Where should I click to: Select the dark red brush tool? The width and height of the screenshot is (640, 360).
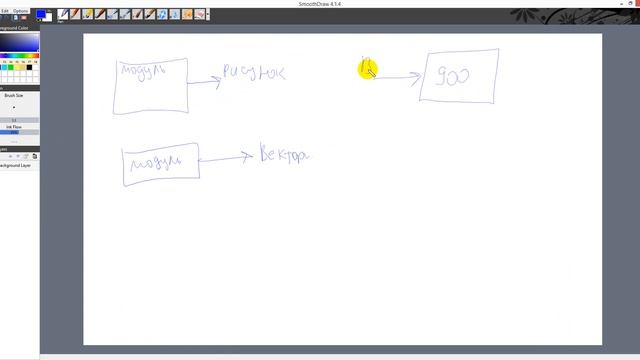[100, 15]
